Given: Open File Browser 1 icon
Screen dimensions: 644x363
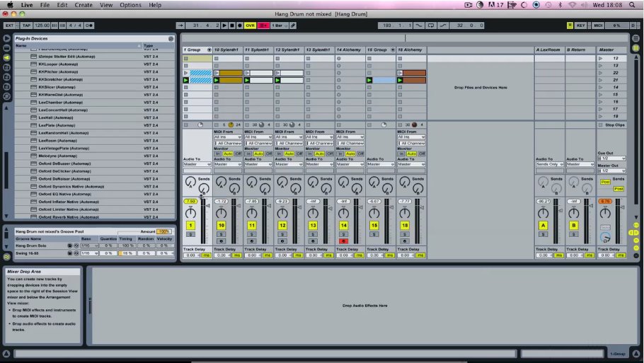Looking at the screenshot, I should coord(7,67).
